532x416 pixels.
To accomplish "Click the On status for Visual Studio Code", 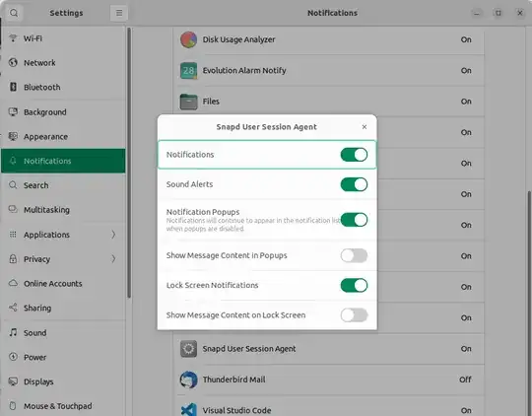I will [x=466, y=410].
